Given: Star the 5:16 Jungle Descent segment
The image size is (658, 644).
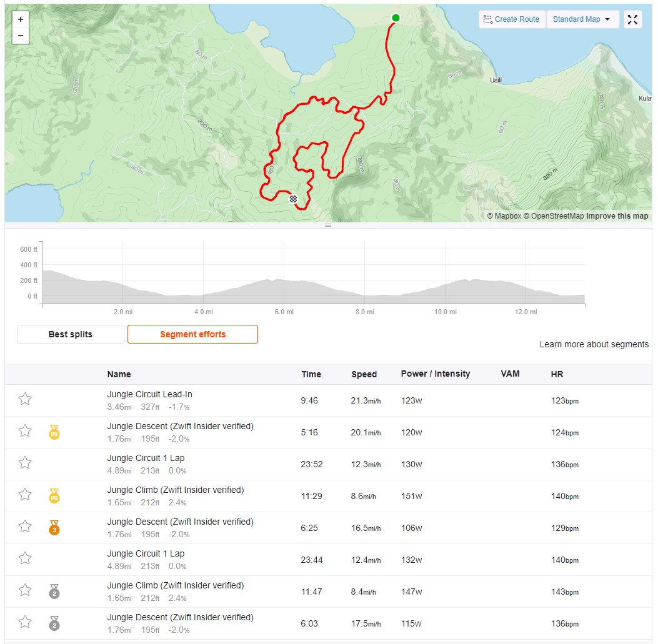Looking at the screenshot, I should tap(25, 430).
